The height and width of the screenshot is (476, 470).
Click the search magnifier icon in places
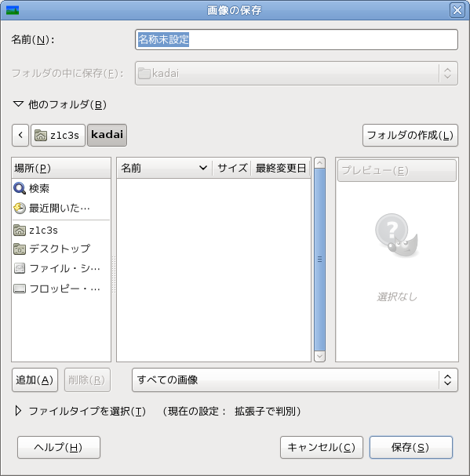pos(20,188)
